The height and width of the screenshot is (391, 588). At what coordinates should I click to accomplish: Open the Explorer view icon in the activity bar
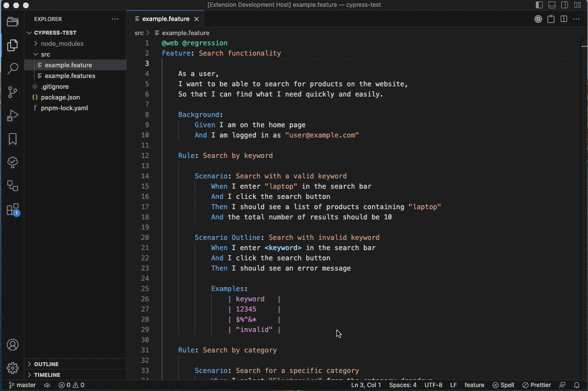pos(13,45)
